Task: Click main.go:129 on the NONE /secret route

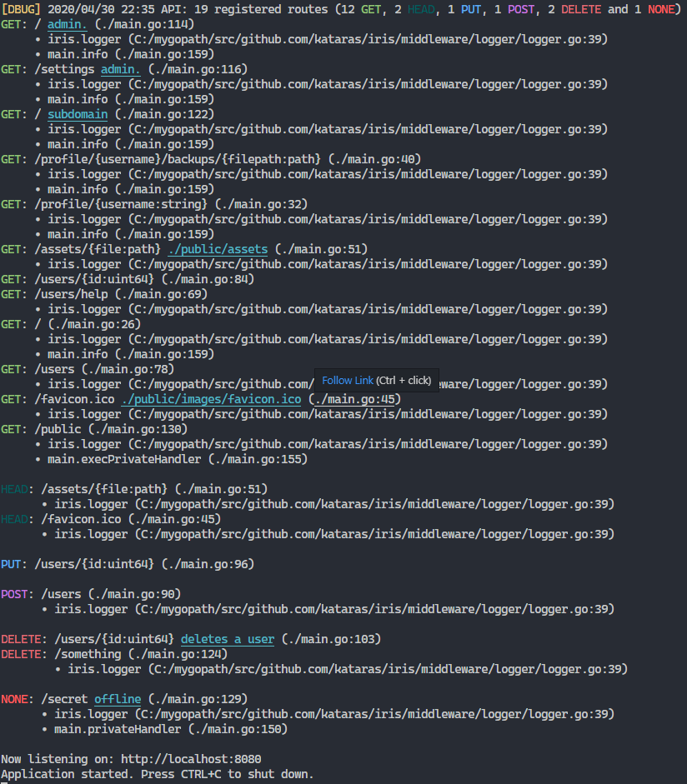Action: coord(193,699)
